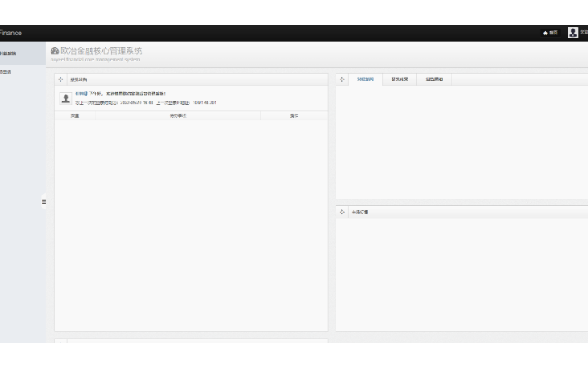Click the dashboard gauge icon beside the system title
The width and height of the screenshot is (588, 368).
point(55,51)
